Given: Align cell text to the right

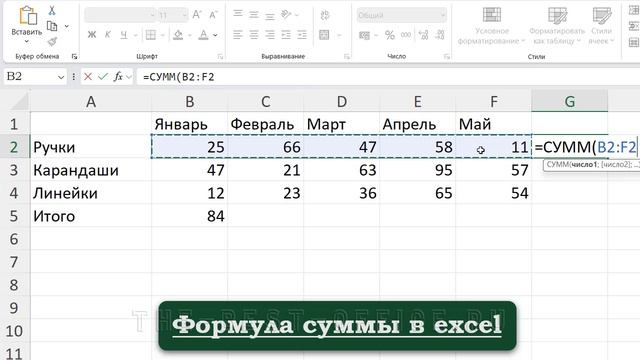Looking at the screenshot, I should [269, 35].
